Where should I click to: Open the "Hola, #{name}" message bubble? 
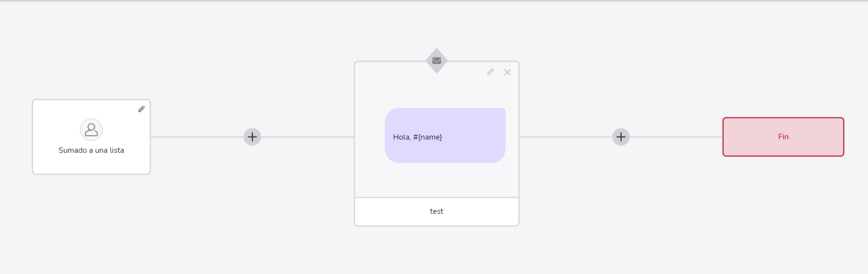445,136
